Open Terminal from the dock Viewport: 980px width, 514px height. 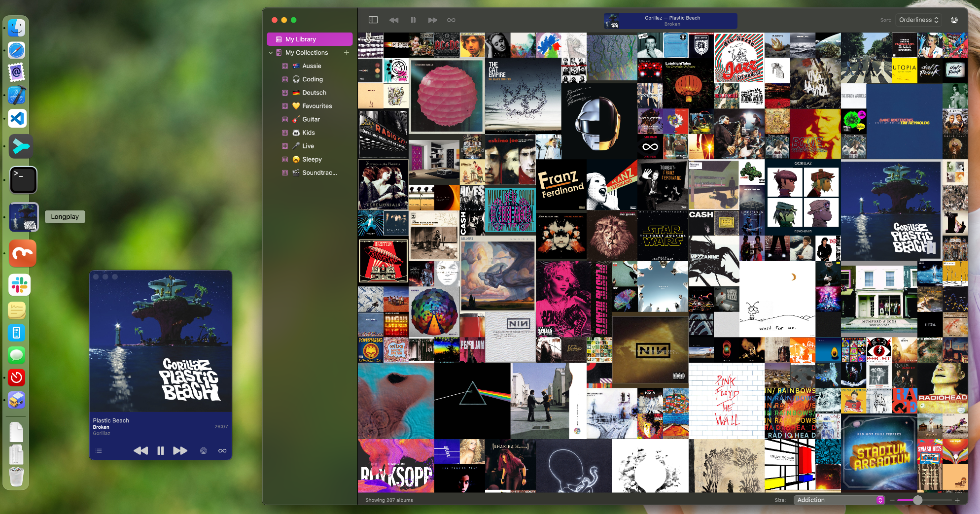point(24,180)
